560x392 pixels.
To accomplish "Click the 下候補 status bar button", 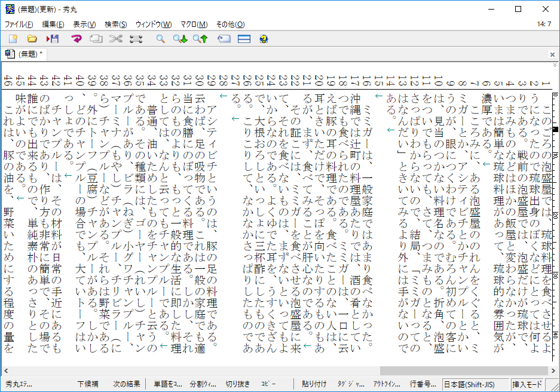I will point(88,384).
